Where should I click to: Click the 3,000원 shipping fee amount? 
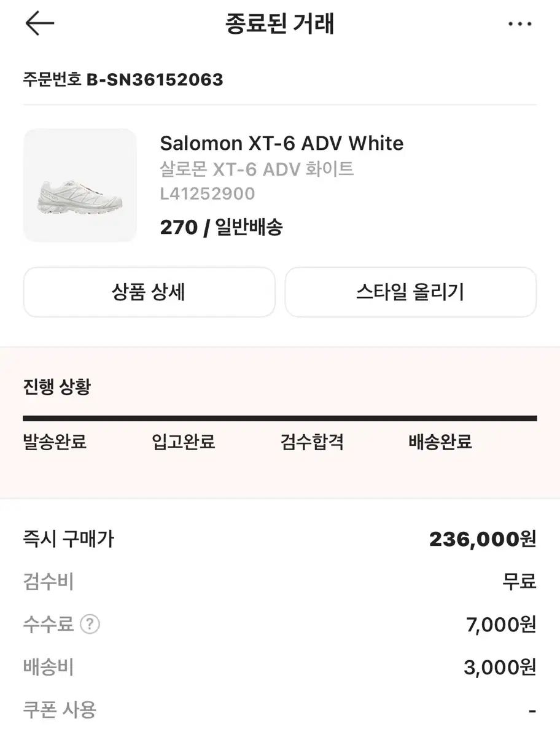(500, 667)
